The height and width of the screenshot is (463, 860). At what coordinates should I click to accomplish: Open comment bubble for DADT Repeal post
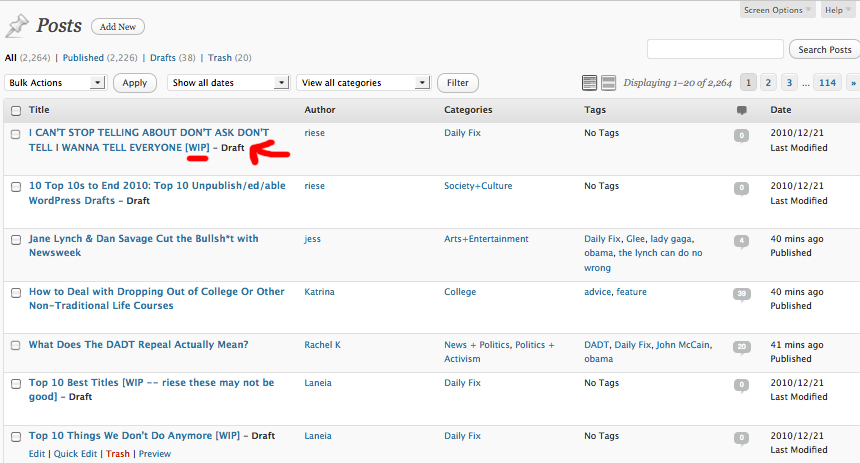[x=741, y=347]
